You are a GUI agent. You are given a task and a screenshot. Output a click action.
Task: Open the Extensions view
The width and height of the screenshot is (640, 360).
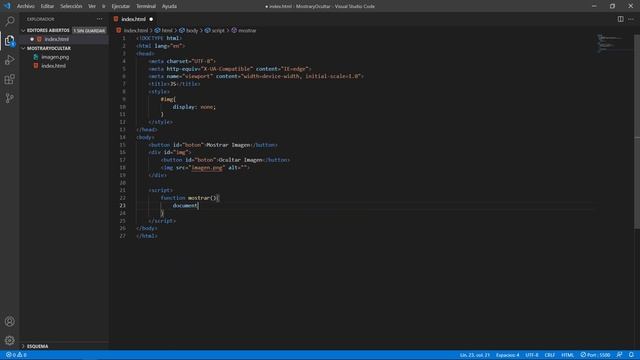[9, 79]
